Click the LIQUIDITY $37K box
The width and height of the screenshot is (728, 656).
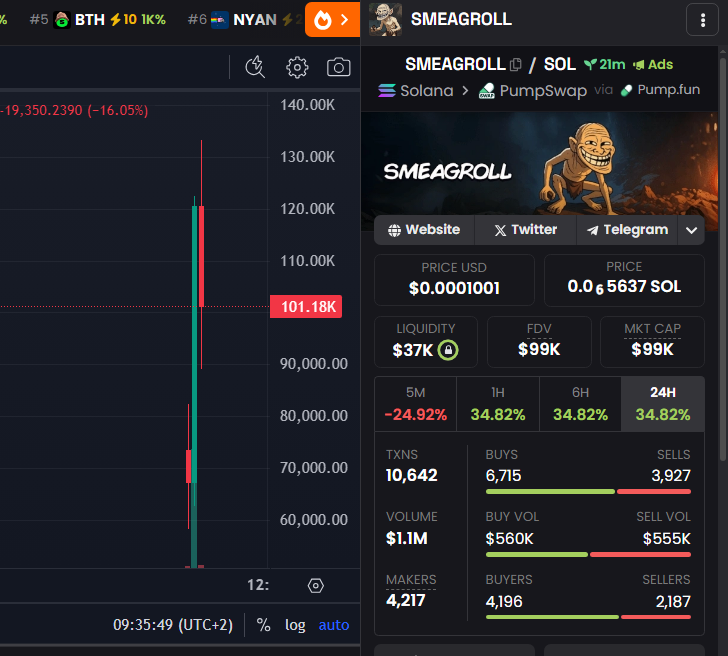coord(426,342)
